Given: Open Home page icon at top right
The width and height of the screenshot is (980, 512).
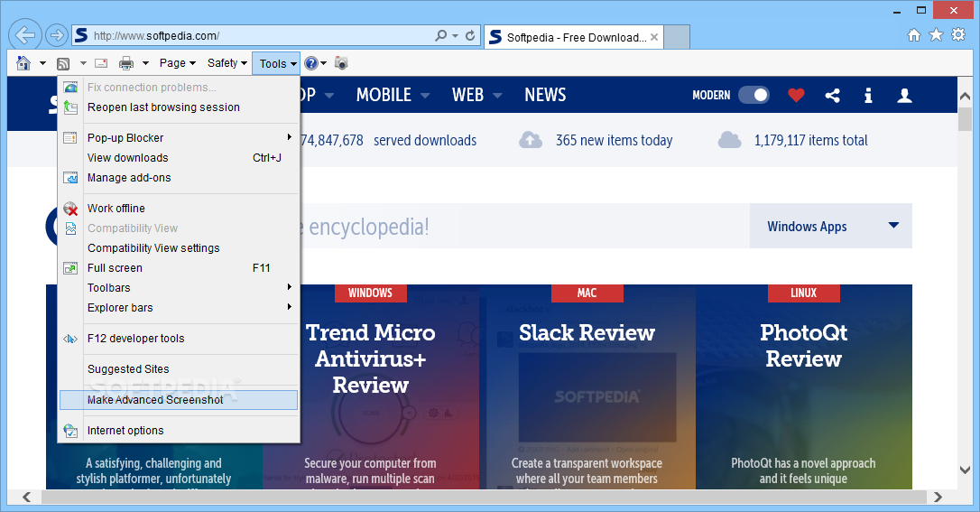Looking at the screenshot, I should point(914,35).
